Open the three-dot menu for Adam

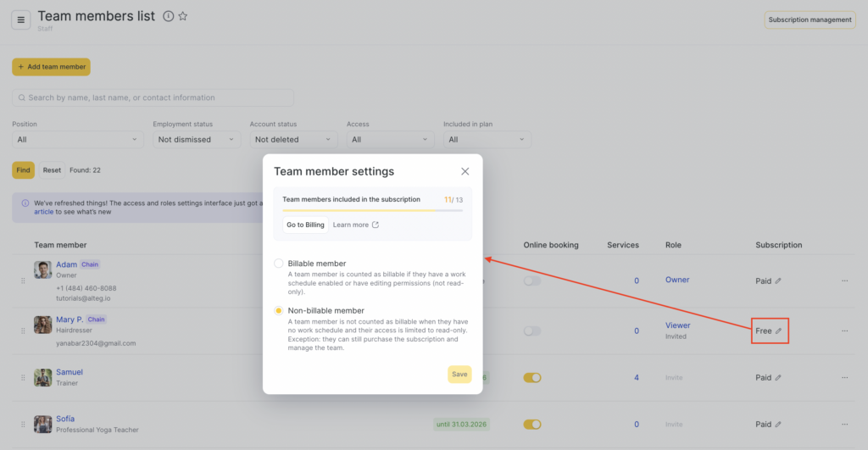[844, 281]
